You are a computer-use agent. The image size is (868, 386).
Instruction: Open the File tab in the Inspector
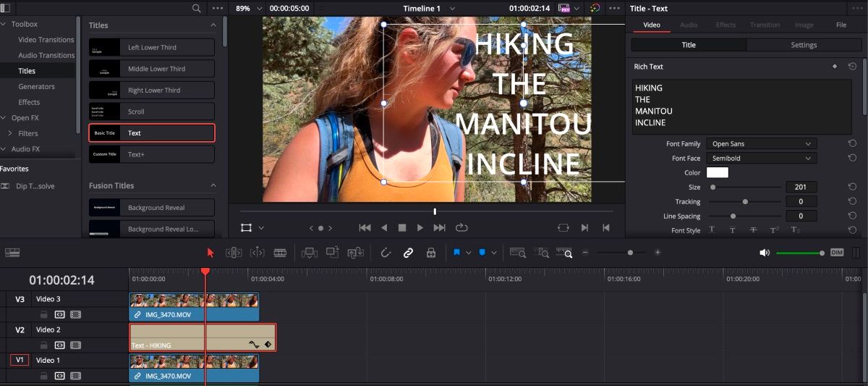[x=841, y=25]
